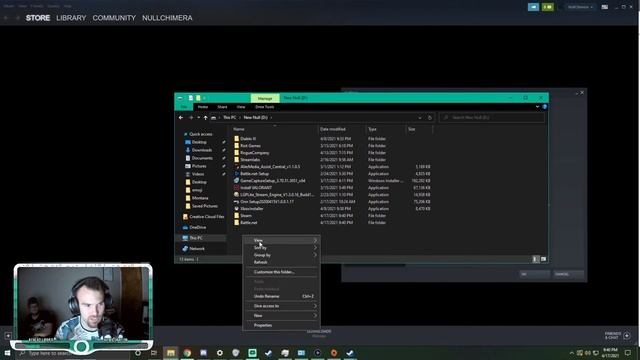
Task: Open the address bar history dropdown
Action: click(420, 118)
